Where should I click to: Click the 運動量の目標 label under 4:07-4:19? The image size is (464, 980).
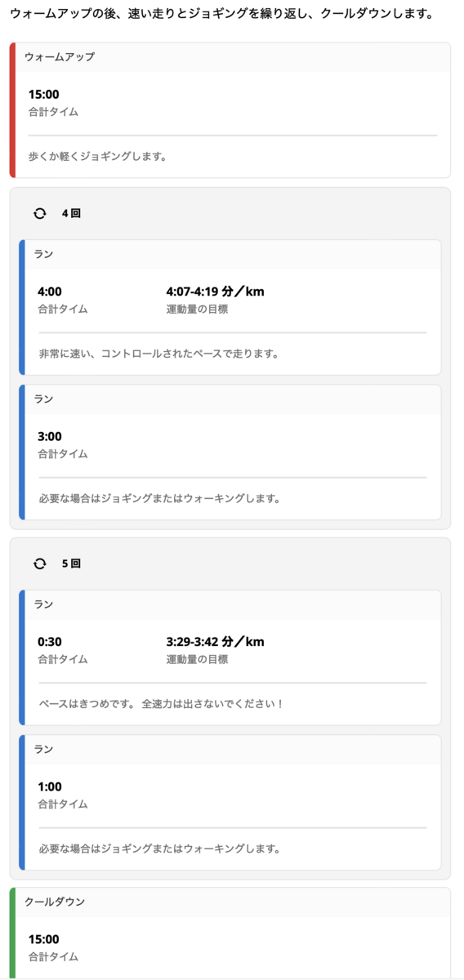[197, 309]
